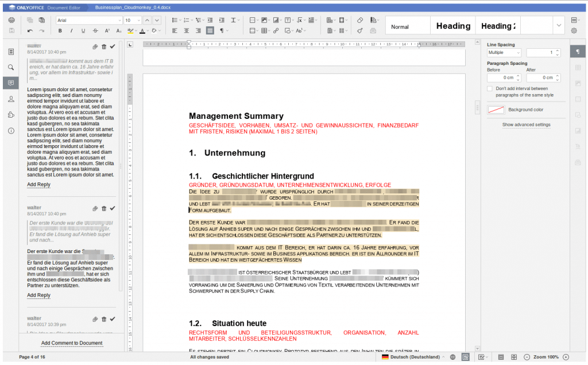
Task: Decrease the font size
Action: point(157,20)
